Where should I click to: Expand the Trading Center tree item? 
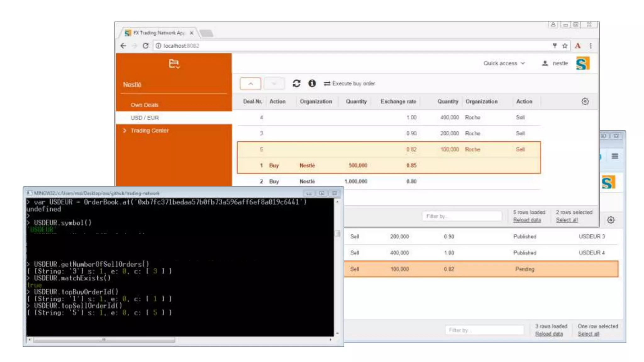125,130
